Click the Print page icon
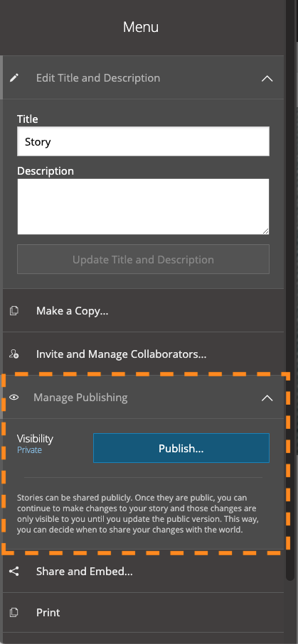Image resolution: width=298 pixels, height=644 pixels. pyautogui.click(x=14, y=612)
